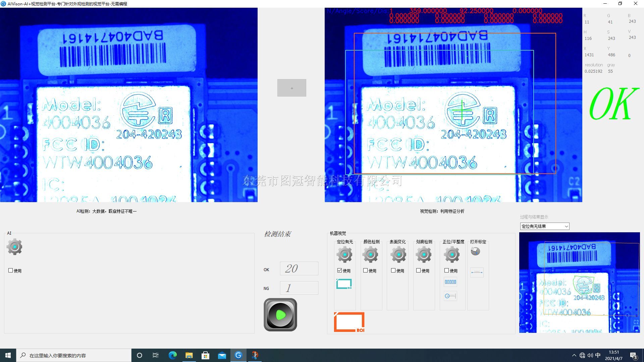The height and width of the screenshot is (362, 644).
Task: Open volume control in system tray
Action: pyautogui.click(x=590, y=355)
